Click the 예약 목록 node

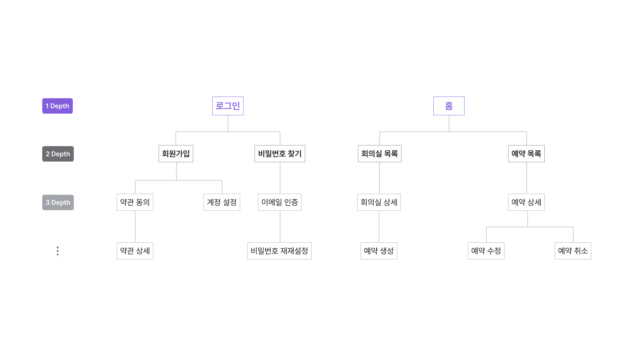526,154
